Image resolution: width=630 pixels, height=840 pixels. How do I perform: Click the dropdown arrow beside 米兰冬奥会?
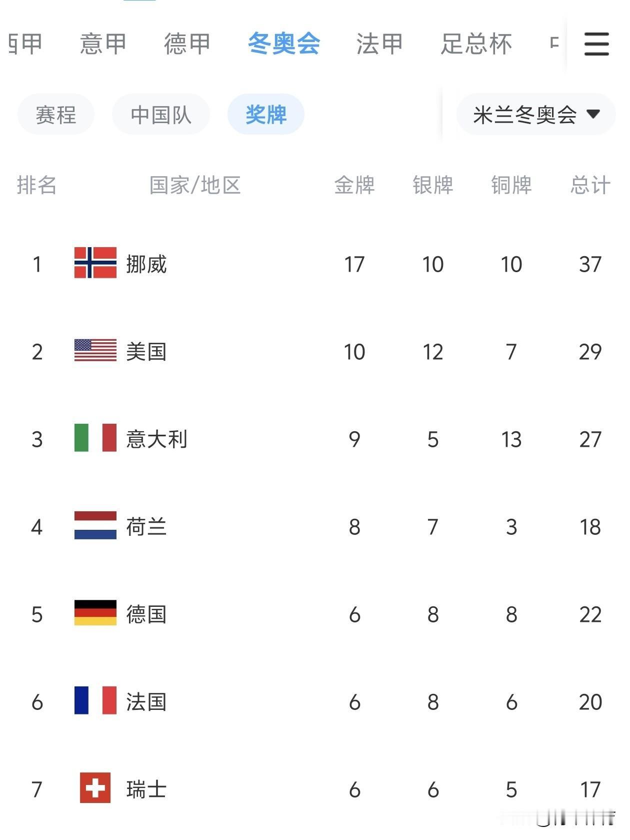tap(593, 114)
